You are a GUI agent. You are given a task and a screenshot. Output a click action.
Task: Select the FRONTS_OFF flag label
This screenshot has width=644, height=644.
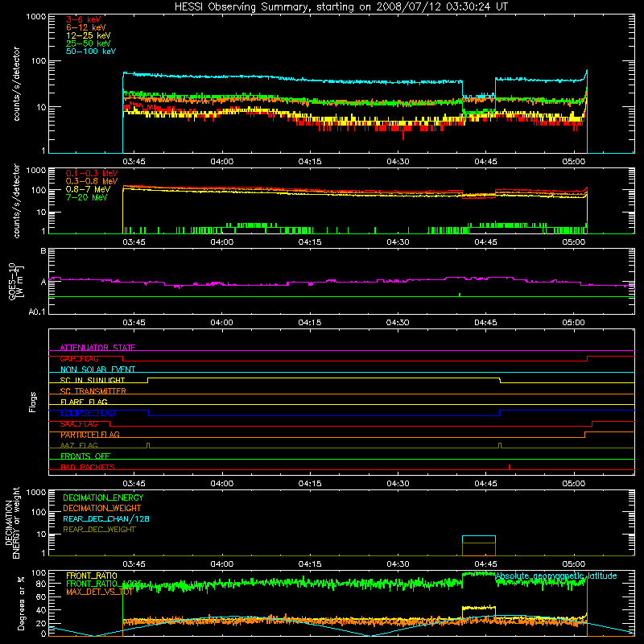click(x=85, y=456)
